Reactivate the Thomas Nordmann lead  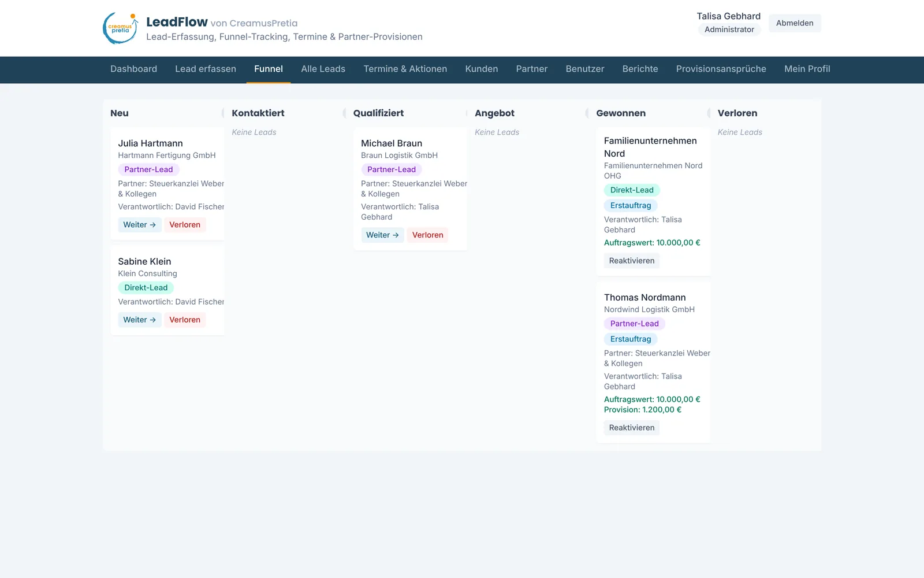click(632, 428)
